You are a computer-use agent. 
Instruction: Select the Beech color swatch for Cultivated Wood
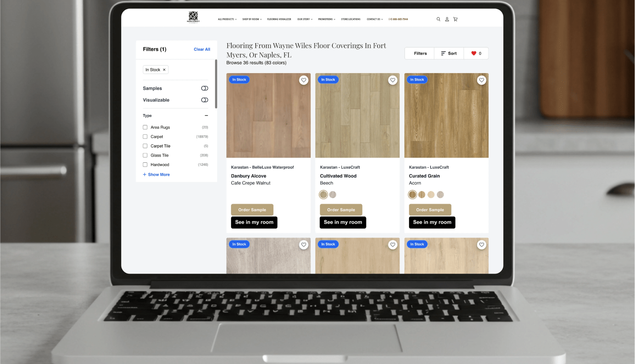coord(323,194)
